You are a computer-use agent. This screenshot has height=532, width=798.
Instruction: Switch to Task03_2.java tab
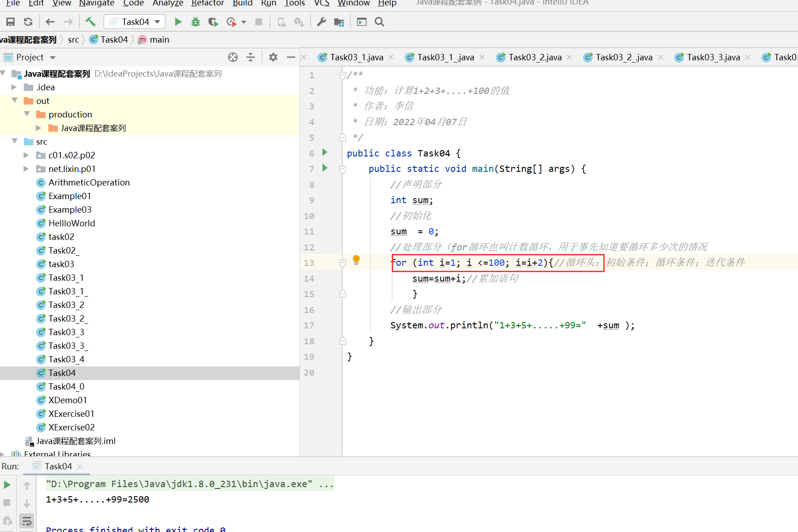(x=535, y=57)
